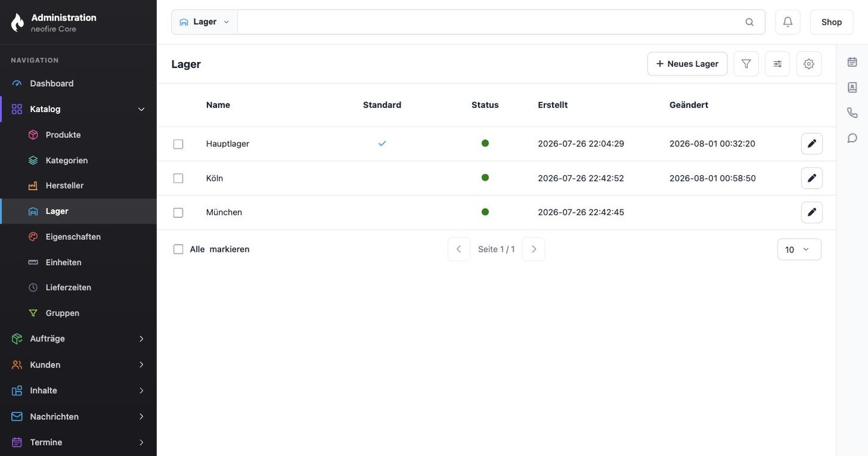Check the Alle markieren checkbox

pyautogui.click(x=178, y=249)
